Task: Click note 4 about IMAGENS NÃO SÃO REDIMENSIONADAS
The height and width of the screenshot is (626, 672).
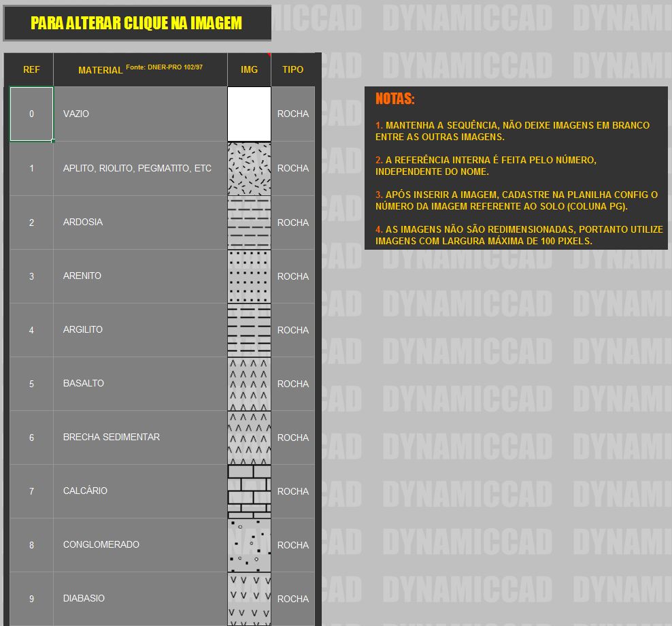Action: point(519,235)
